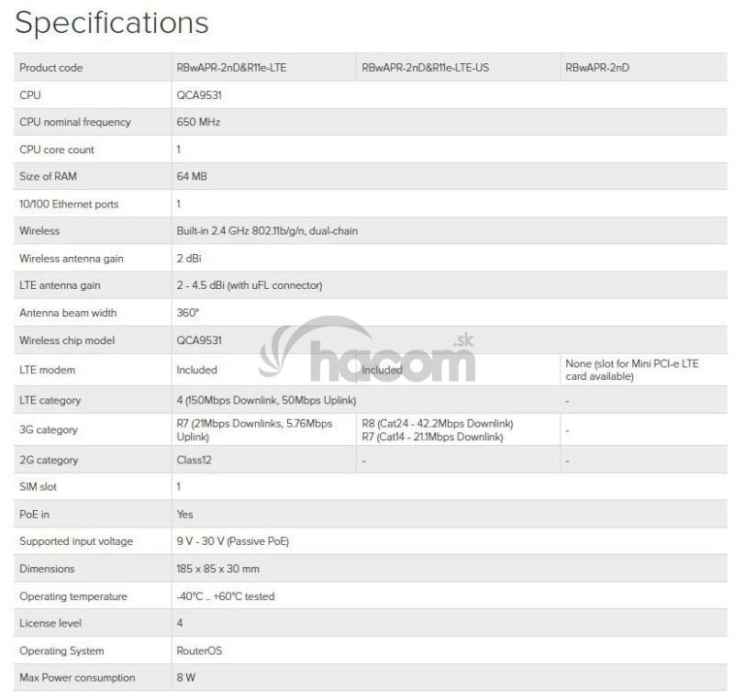The width and height of the screenshot is (734, 700).
Task: Click the 64 MB RAM value
Action: click(x=193, y=176)
